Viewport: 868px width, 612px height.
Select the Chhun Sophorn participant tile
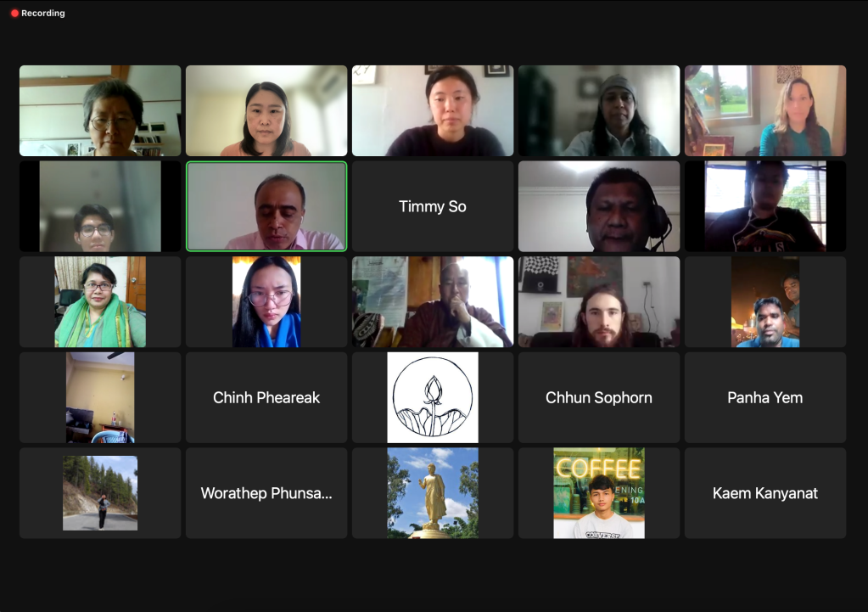tap(599, 397)
